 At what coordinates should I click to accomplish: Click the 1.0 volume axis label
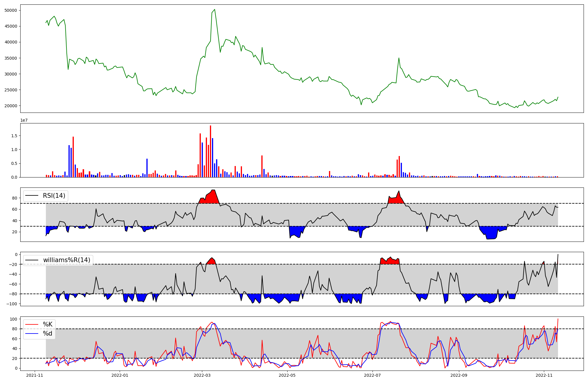coord(14,150)
